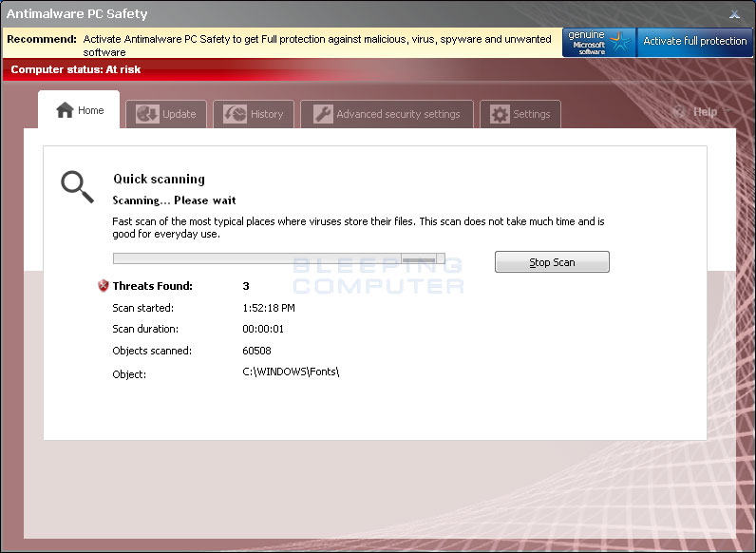The height and width of the screenshot is (553, 756).
Task: Open the Help menu
Action: pos(705,112)
